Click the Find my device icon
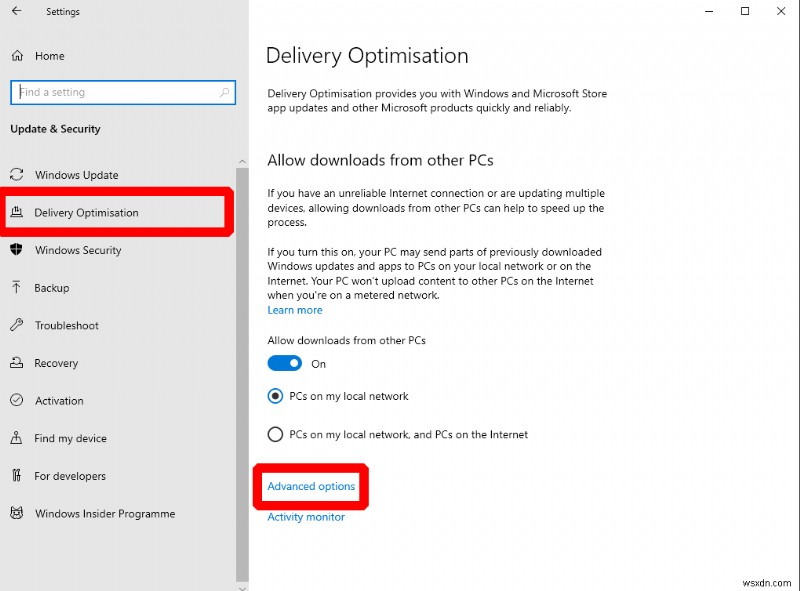This screenshot has width=800, height=591. click(17, 438)
